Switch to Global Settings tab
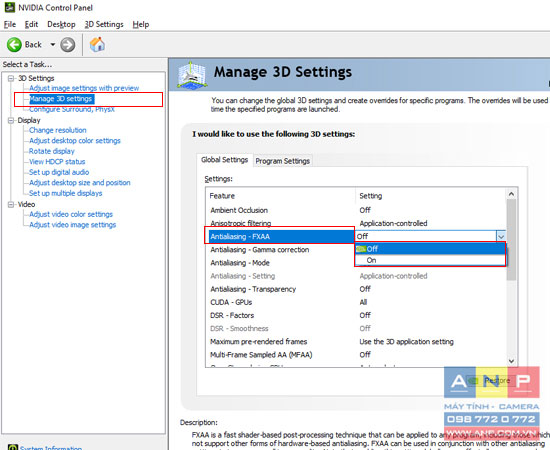This screenshot has width=550, height=450. pos(224,160)
